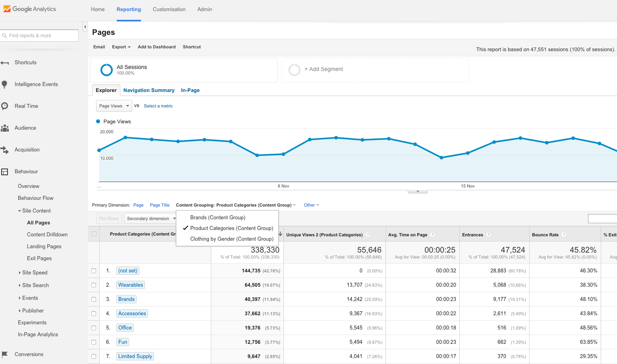Image resolution: width=617 pixels, height=364 pixels.
Task: Open the Secondary dimension dropdown
Action: pyautogui.click(x=150, y=218)
